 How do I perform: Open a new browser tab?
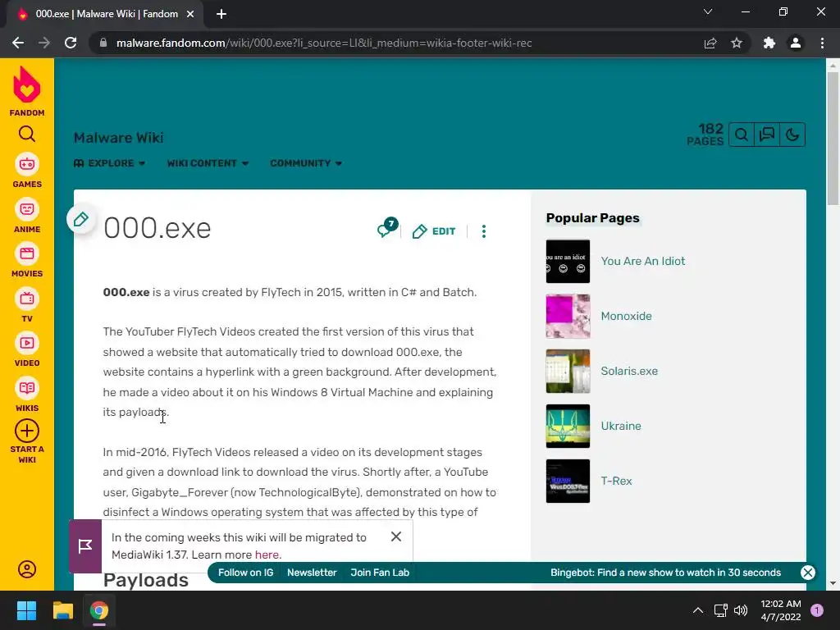pos(221,14)
